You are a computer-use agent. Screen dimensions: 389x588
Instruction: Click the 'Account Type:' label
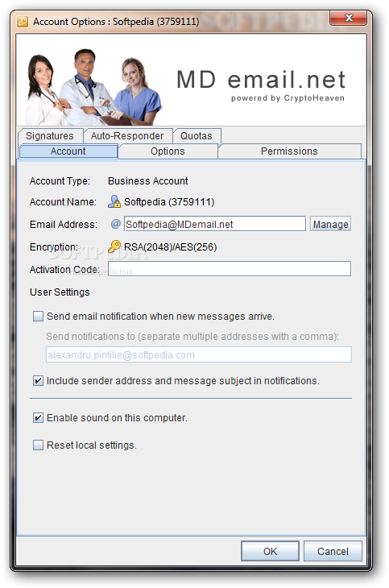tap(60, 181)
